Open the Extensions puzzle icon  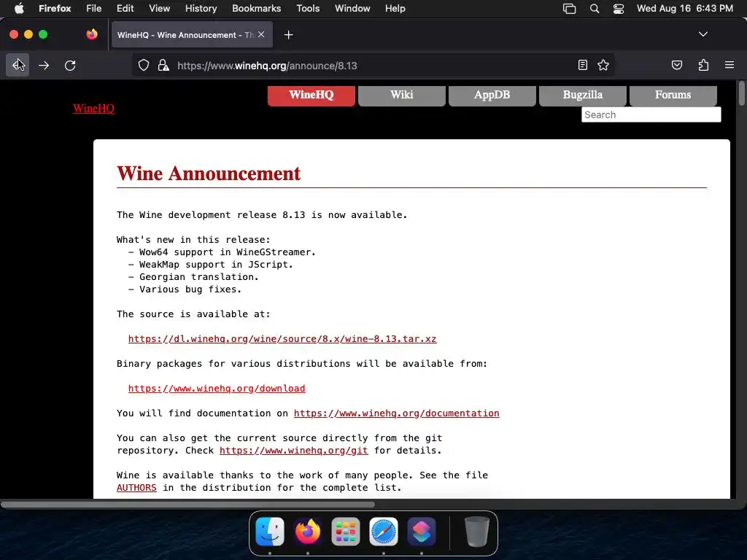coord(703,65)
